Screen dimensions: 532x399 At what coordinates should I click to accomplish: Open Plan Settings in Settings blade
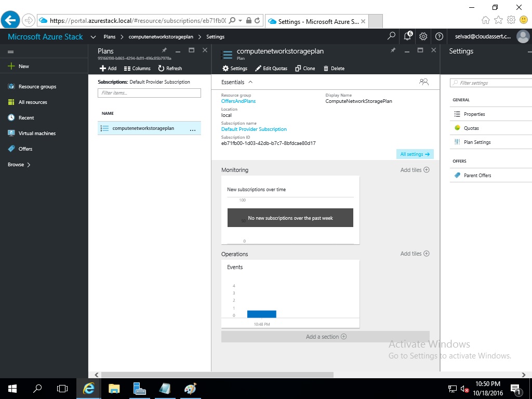pyautogui.click(x=491, y=142)
